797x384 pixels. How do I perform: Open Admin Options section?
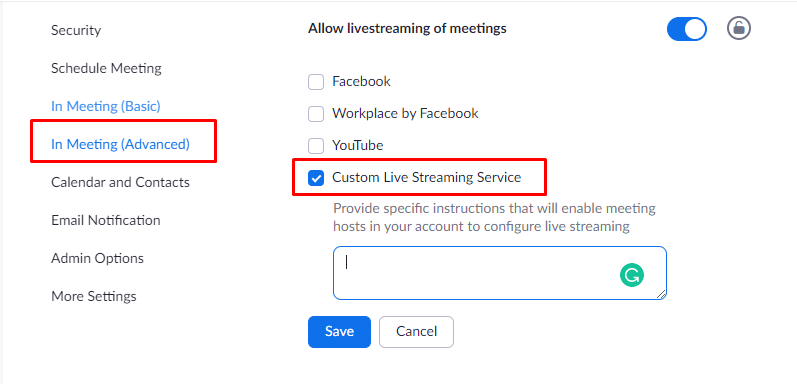(x=98, y=258)
